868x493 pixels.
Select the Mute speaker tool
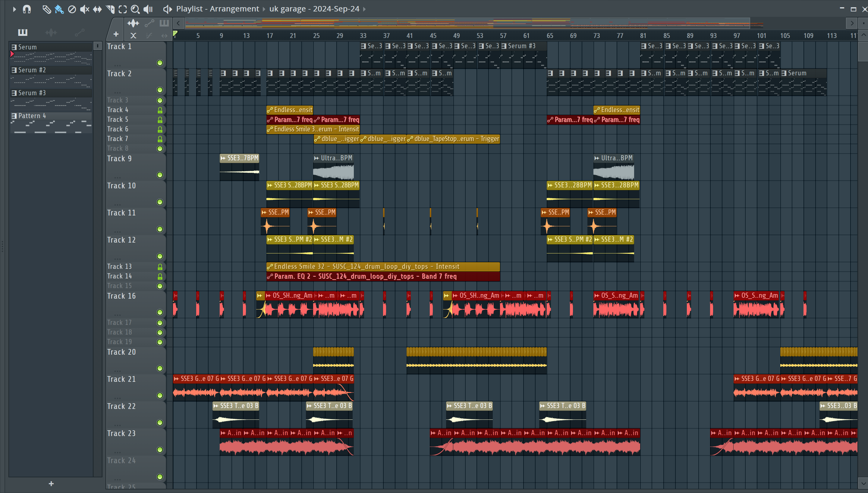pyautogui.click(x=84, y=9)
